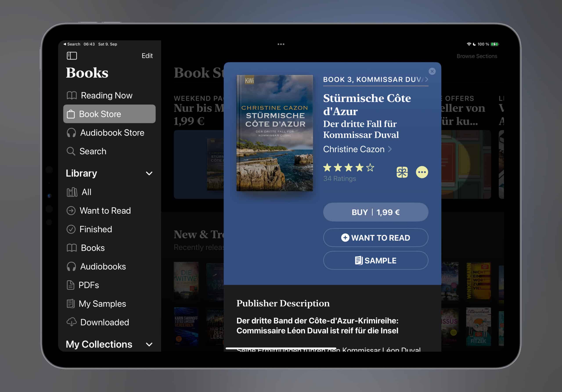Tap 34 Ratings text
Image resolution: width=562 pixels, height=392 pixels.
coord(339,179)
